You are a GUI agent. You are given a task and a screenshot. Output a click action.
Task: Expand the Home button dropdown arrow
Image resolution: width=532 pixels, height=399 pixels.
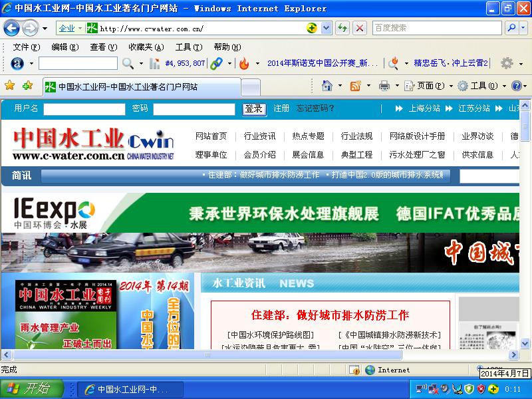click(x=340, y=86)
